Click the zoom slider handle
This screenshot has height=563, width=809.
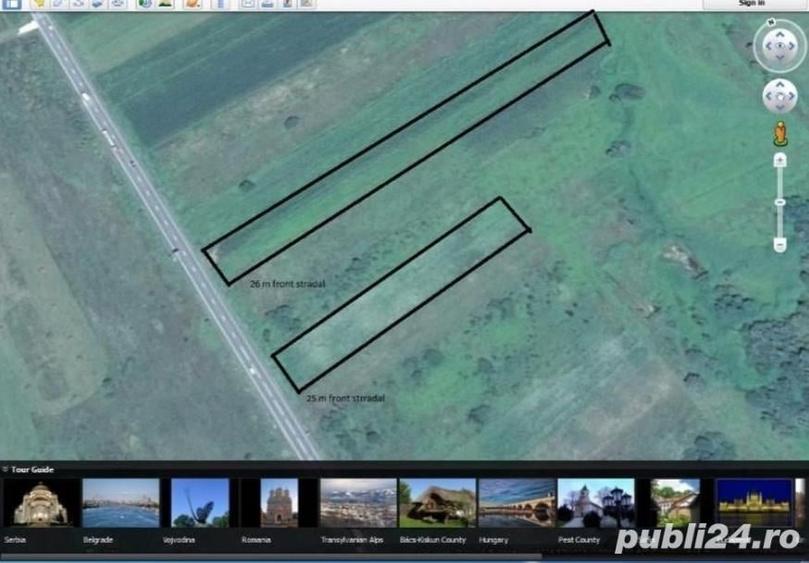click(x=780, y=202)
